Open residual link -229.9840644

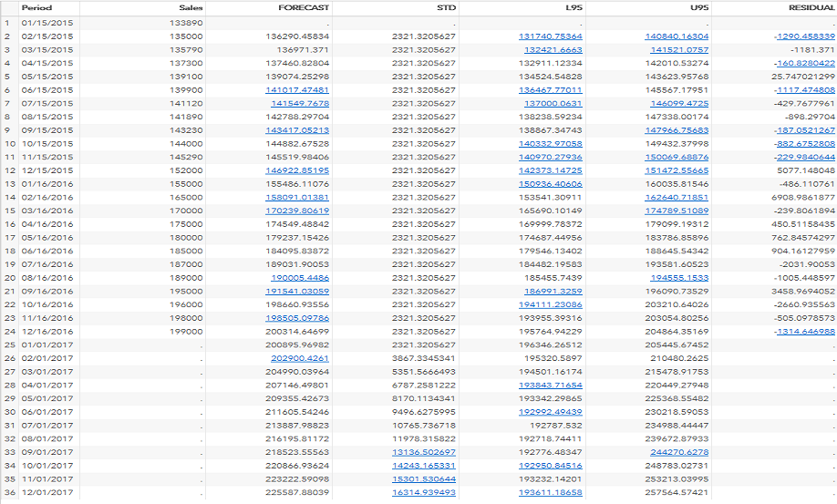point(804,157)
